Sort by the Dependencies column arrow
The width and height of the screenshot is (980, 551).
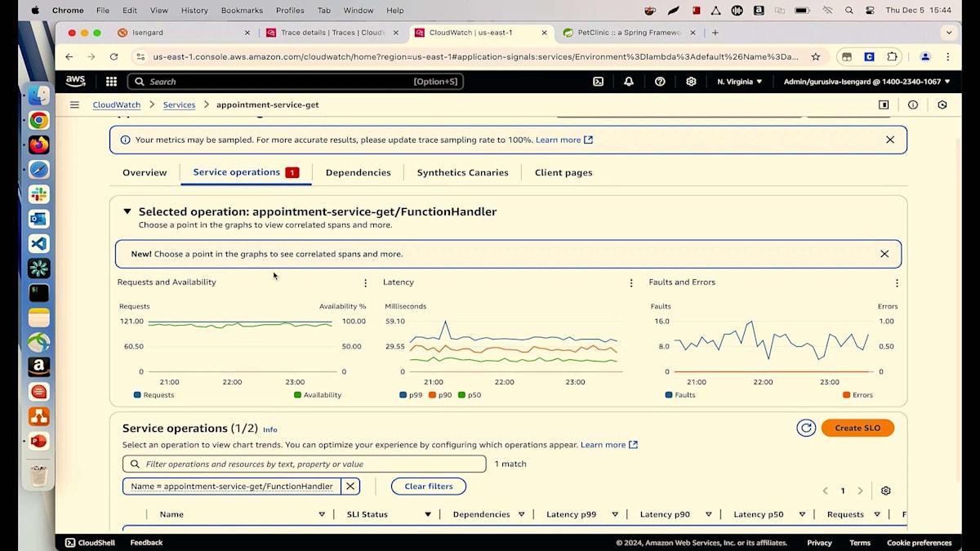[521, 514]
